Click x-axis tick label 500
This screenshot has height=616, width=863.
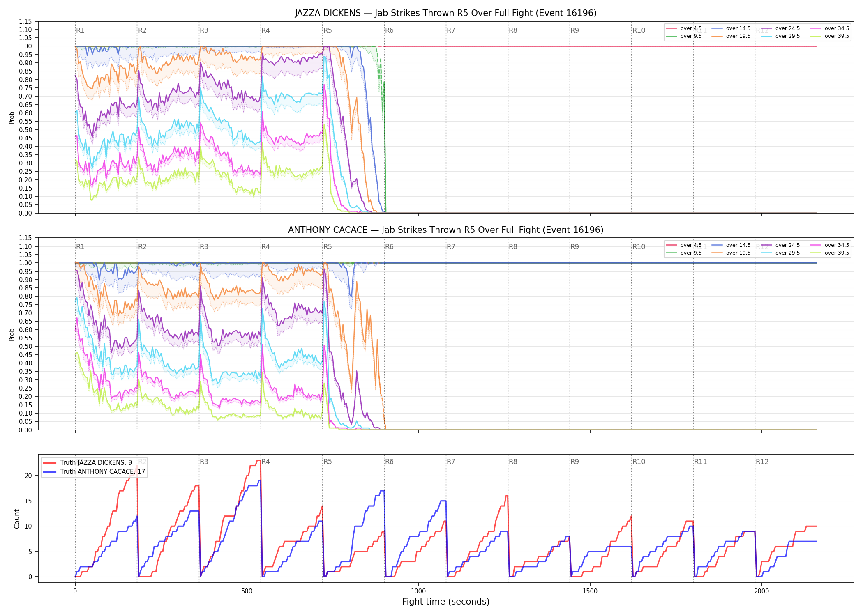[247, 591]
